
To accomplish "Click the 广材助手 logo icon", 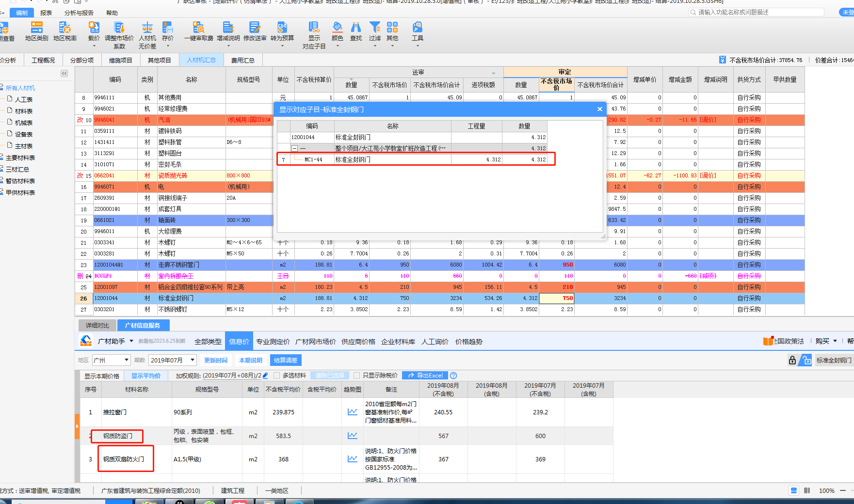I will click(x=86, y=341).
